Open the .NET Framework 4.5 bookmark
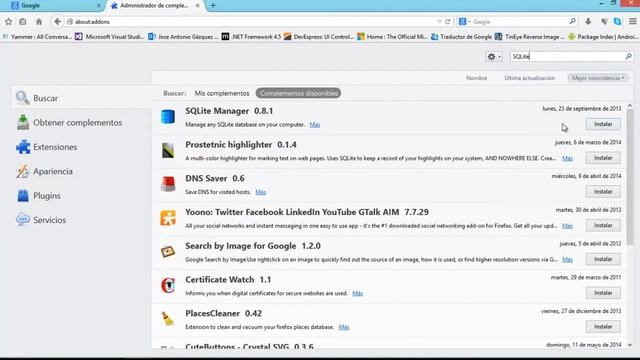 pyautogui.click(x=251, y=37)
